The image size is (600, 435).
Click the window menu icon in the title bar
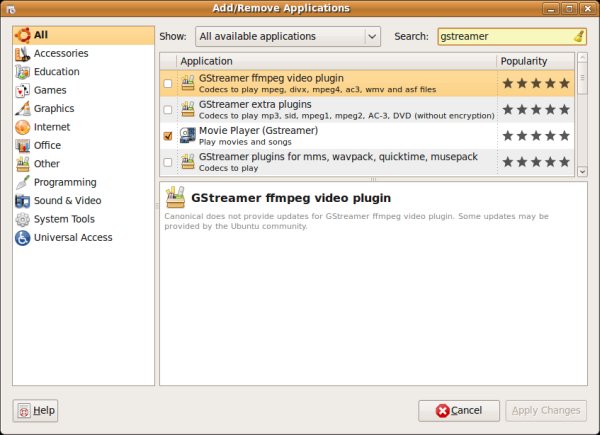click(11, 9)
